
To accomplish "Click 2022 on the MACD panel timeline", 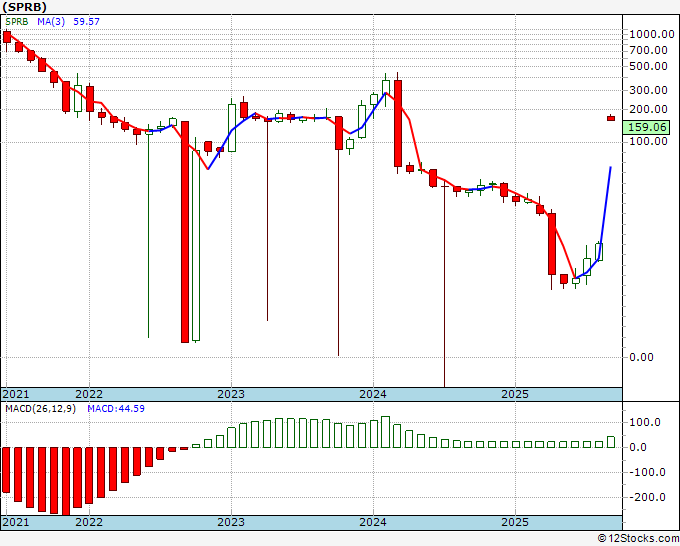I will click(89, 522).
